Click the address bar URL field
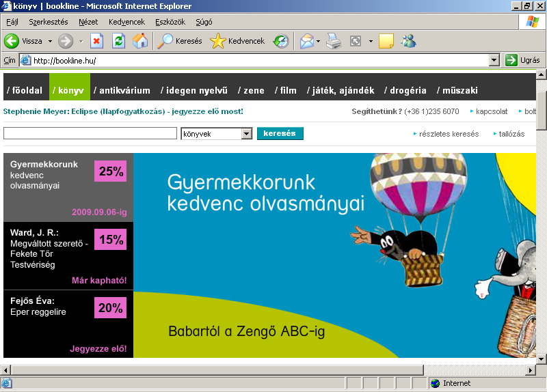The image size is (547, 392). [260, 60]
